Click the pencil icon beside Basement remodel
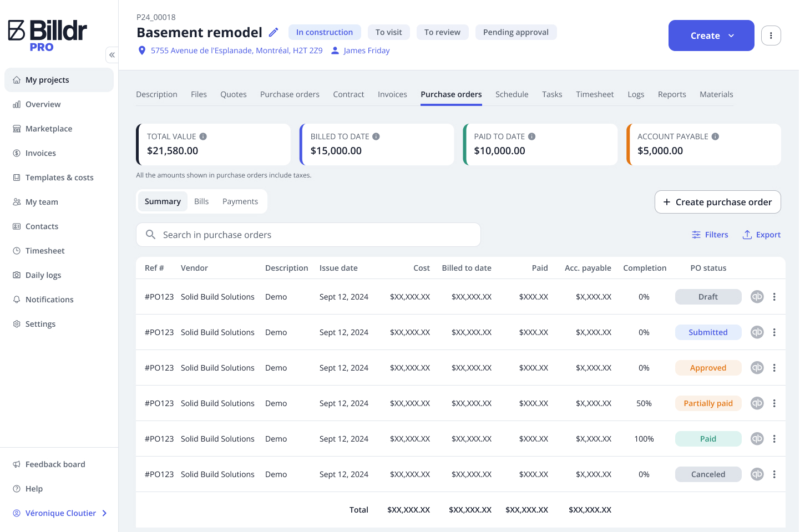The width and height of the screenshot is (800, 532). click(x=274, y=32)
